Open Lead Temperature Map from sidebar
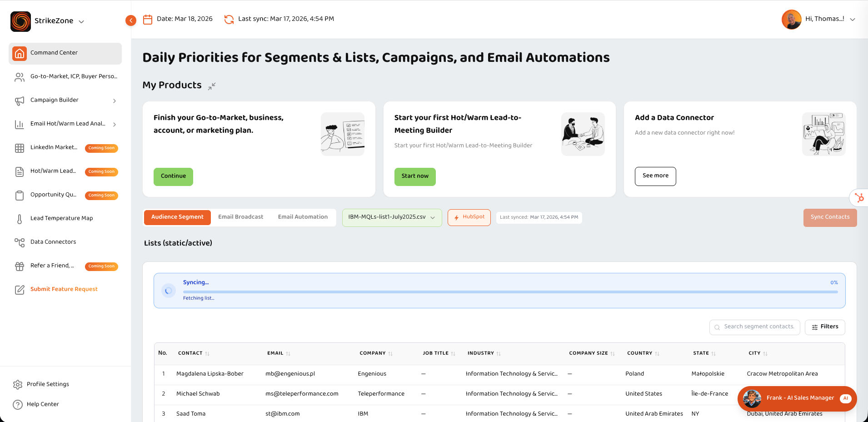Screen dimensions: 868x422 click(x=61, y=218)
